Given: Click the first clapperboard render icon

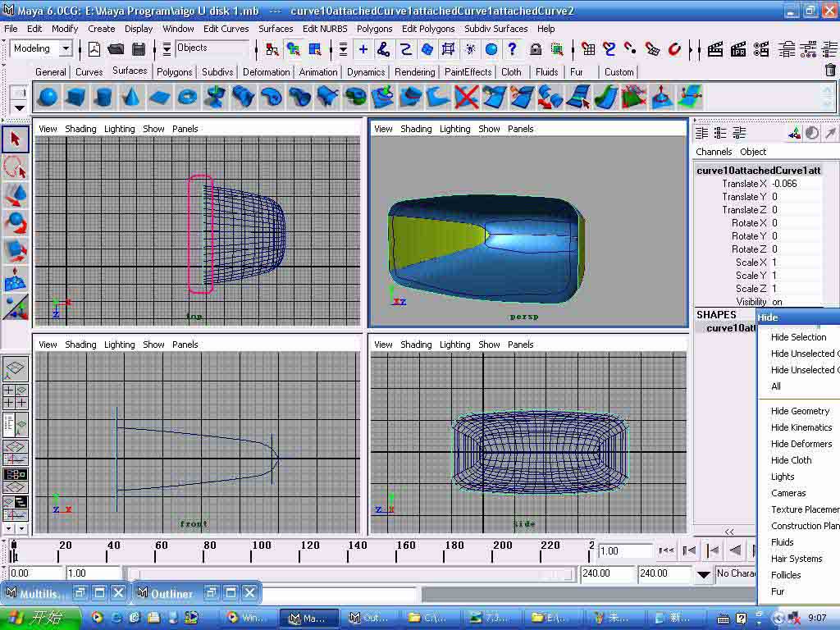Looking at the screenshot, I should pos(715,49).
